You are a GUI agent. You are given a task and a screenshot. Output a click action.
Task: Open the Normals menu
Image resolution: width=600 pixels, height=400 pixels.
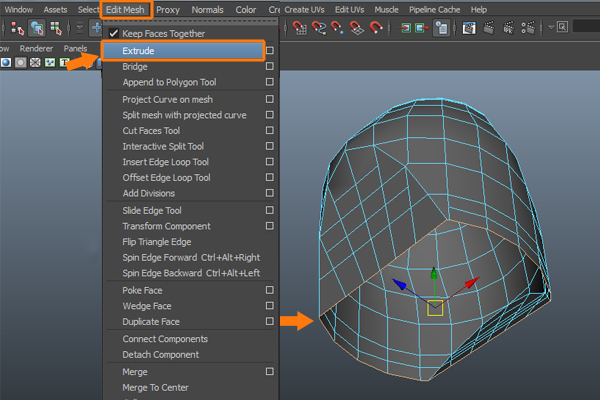(x=208, y=9)
